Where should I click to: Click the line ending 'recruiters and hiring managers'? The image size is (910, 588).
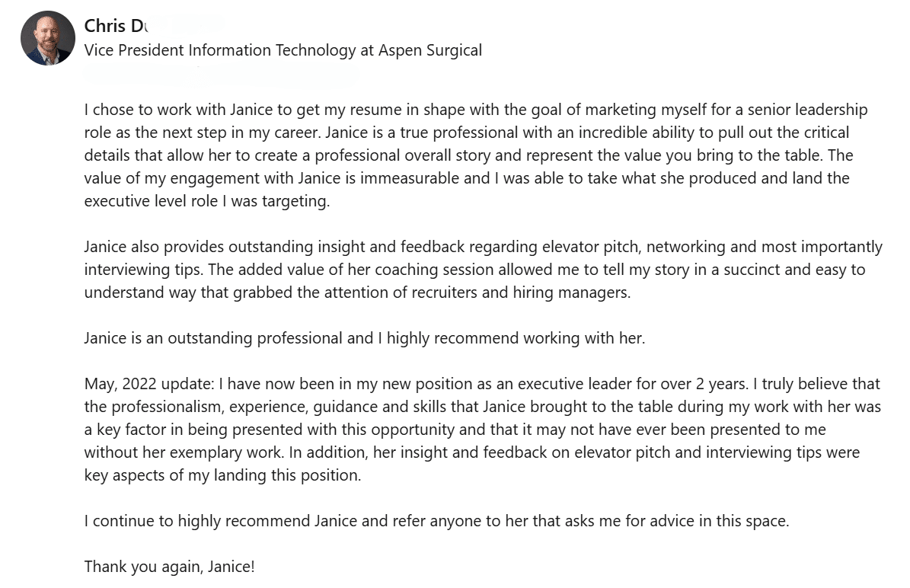358,293
